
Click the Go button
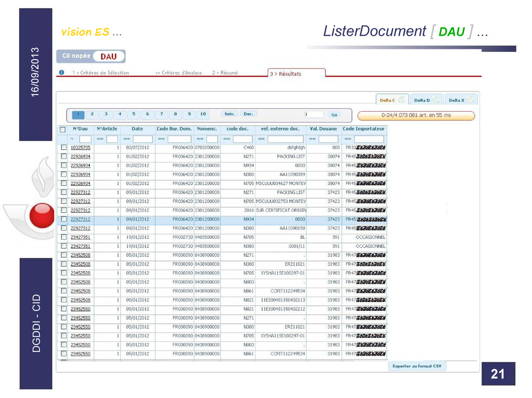tap(334, 115)
